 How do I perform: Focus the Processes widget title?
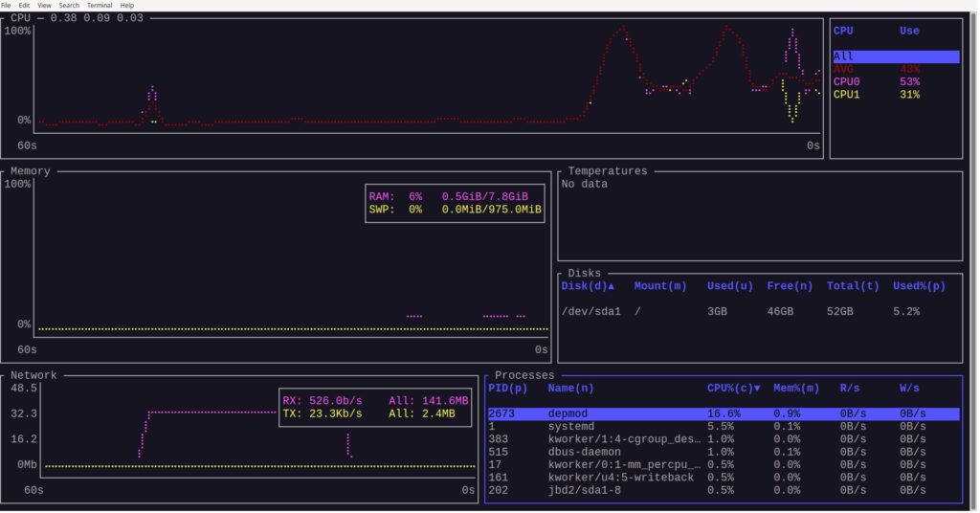tap(523, 375)
